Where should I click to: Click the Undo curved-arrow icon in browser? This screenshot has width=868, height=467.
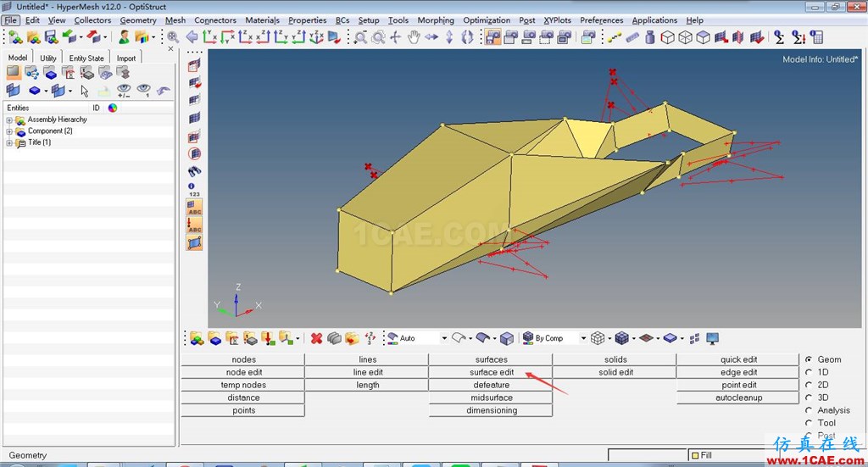[163, 90]
